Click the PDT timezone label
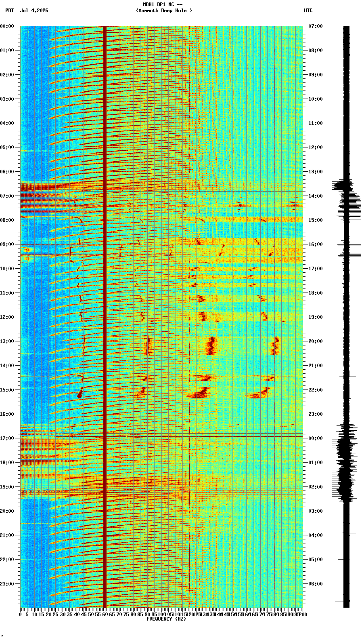 coord(9,11)
